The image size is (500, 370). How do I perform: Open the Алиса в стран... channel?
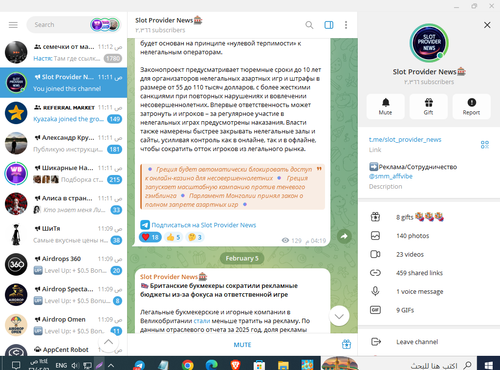click(x=63, y=204)
